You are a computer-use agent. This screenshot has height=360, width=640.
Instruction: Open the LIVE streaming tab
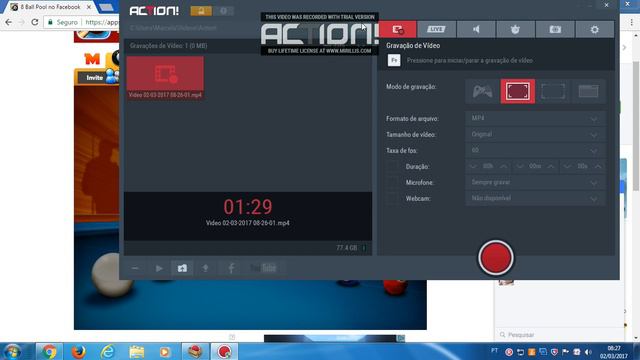(436, 29)
